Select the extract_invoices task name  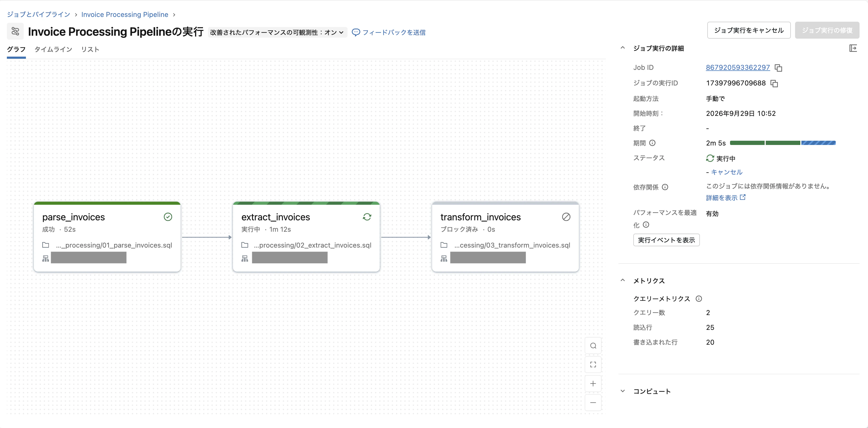(275, 217)
